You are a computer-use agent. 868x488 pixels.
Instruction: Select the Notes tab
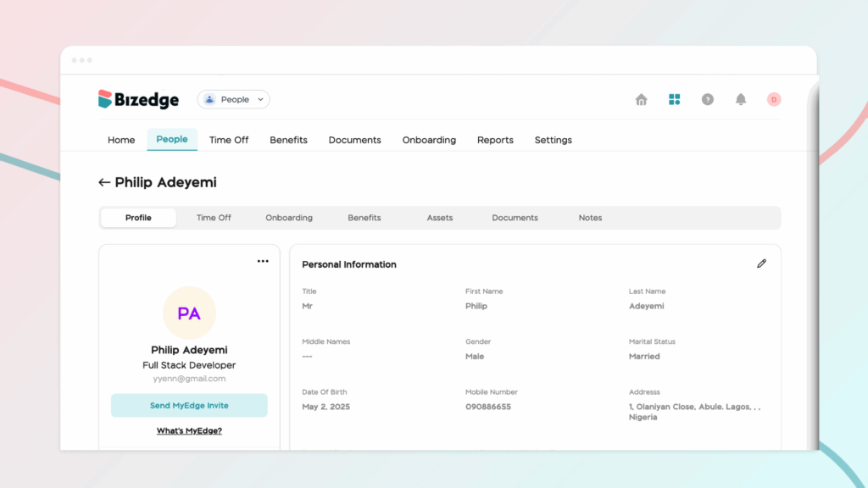(590, 218)
